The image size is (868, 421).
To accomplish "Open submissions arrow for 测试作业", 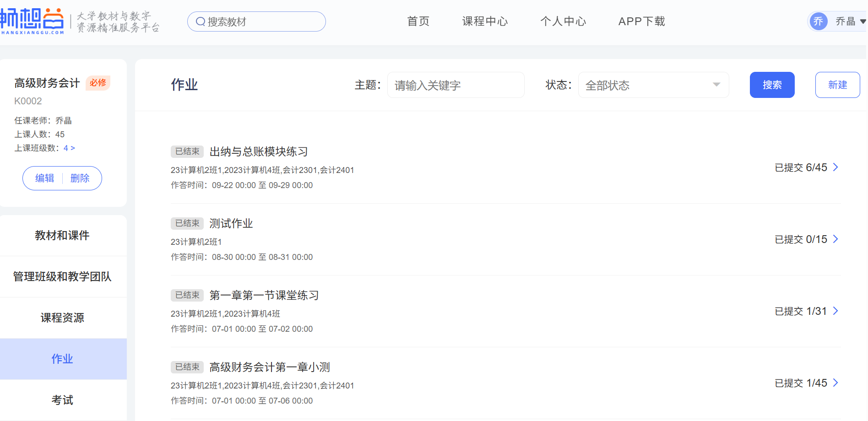I will [x=835, y=239].
